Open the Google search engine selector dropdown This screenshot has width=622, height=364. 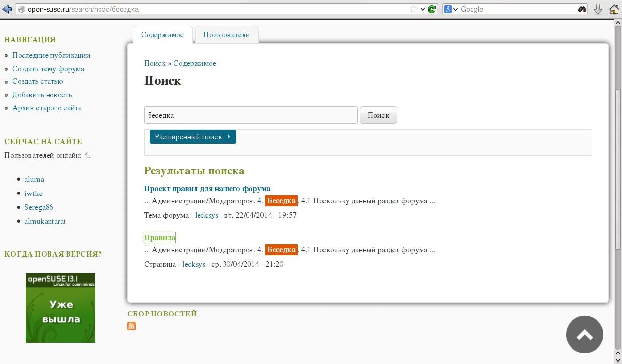(x=450, y=9)
